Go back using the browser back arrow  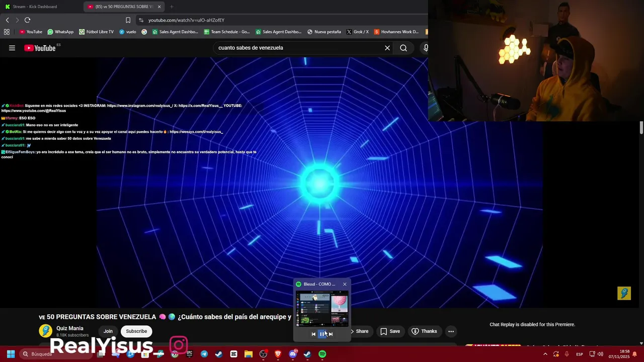tap(7, 20)
